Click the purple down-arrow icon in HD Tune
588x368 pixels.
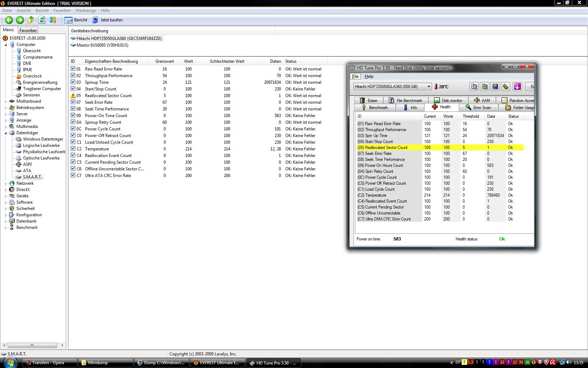[517, 87]
